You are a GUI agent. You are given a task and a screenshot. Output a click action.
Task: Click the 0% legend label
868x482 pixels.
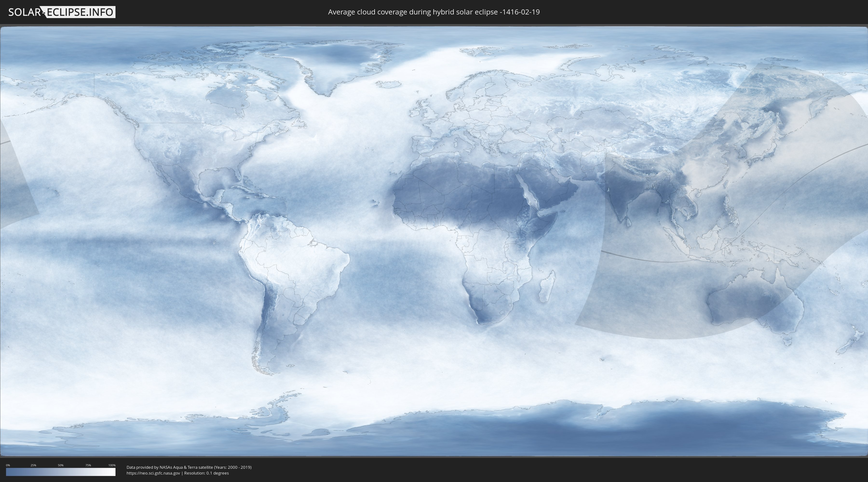(8, 465)
